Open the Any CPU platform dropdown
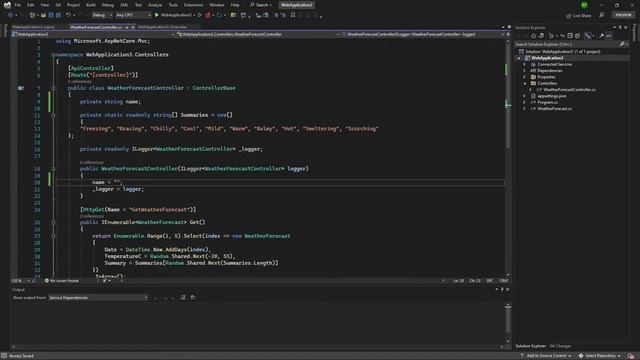Screen dimensions: 640x360 coord(133,15)
